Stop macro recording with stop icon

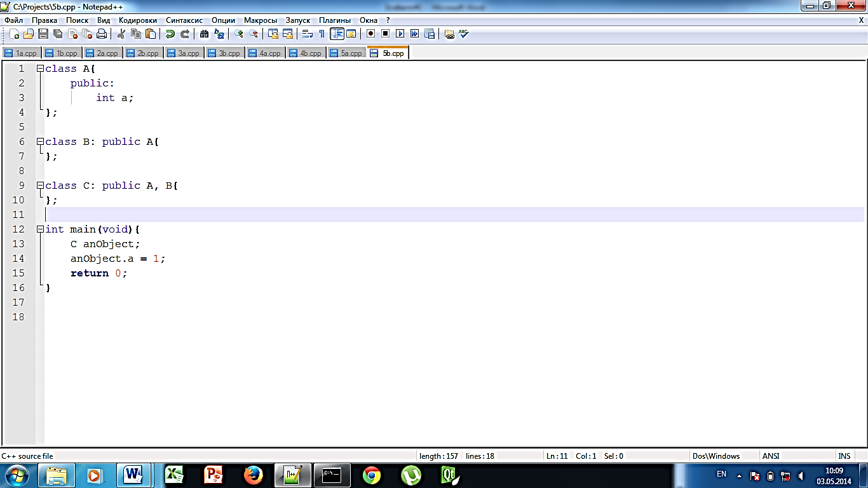click(x=385, y=34)
